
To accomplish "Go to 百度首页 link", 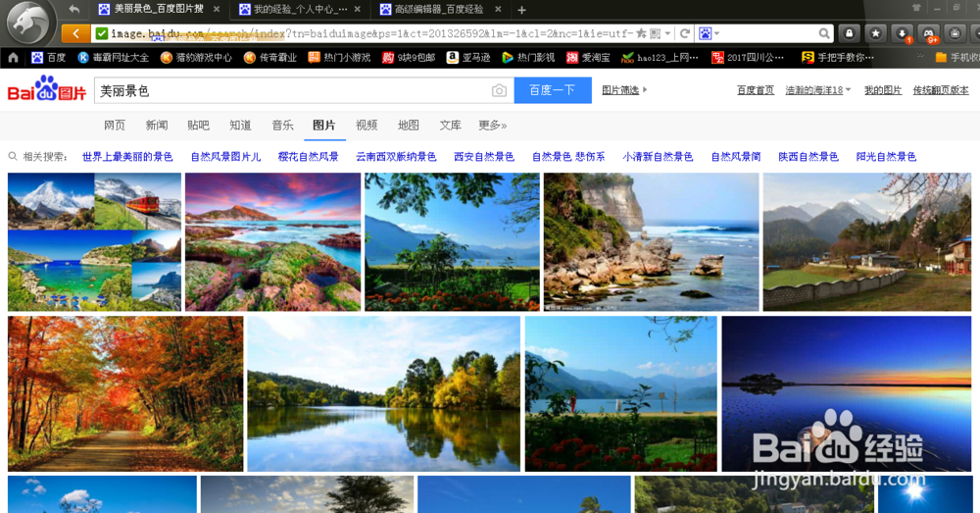I will [x=755, y=90].
